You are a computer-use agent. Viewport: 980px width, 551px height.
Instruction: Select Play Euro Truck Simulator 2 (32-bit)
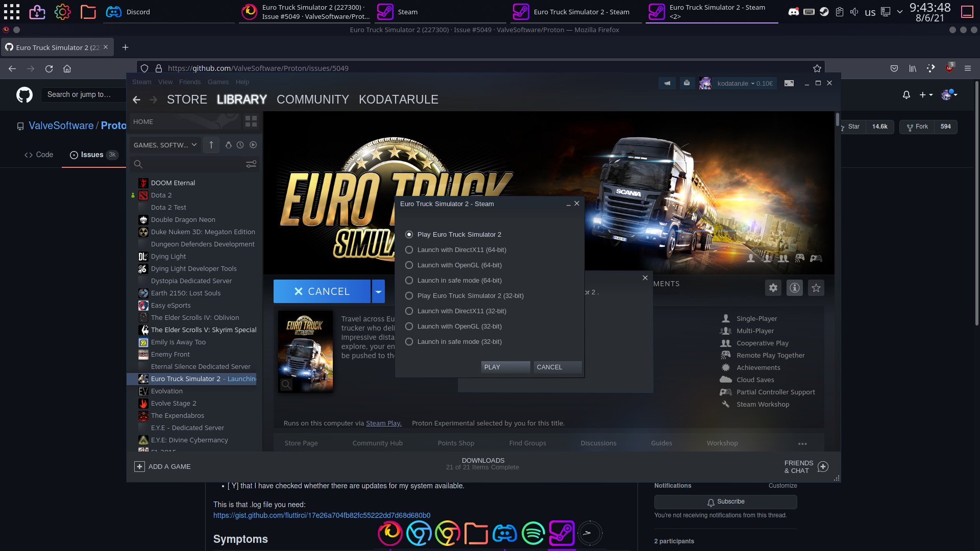[x=465, y=296]
